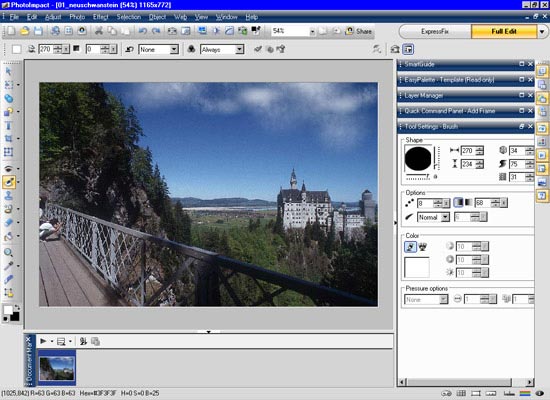Screen dimensions: 550x400
Task: Toggle the single color eyedropper mode in Color
Action: tap(410, 247)
